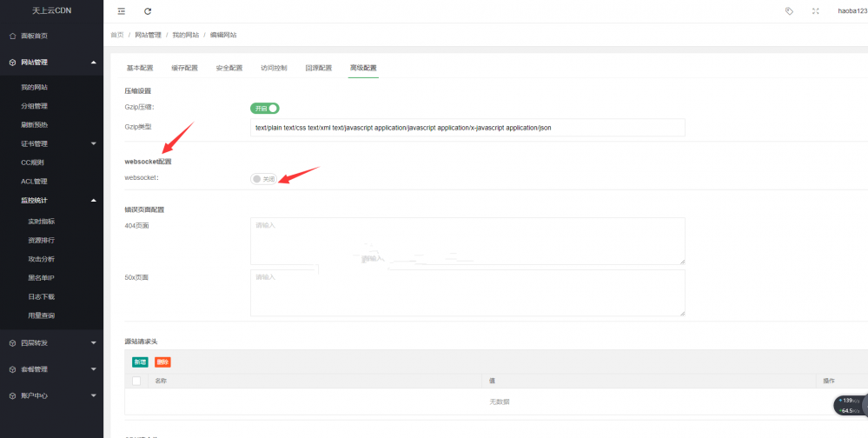The height and width of the screenshot is (438, 868).
Task: Click the cube icon beside 四层转发
Action: coord(12,342)
